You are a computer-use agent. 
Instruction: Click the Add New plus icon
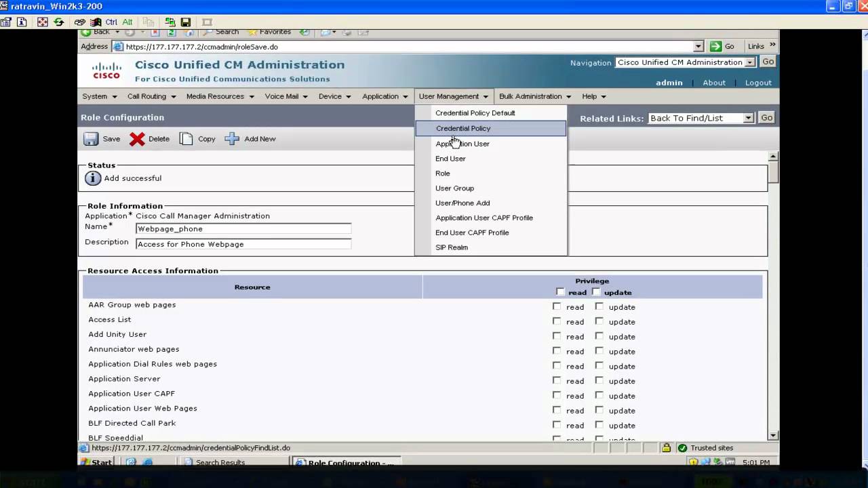[x=232, y=139]
